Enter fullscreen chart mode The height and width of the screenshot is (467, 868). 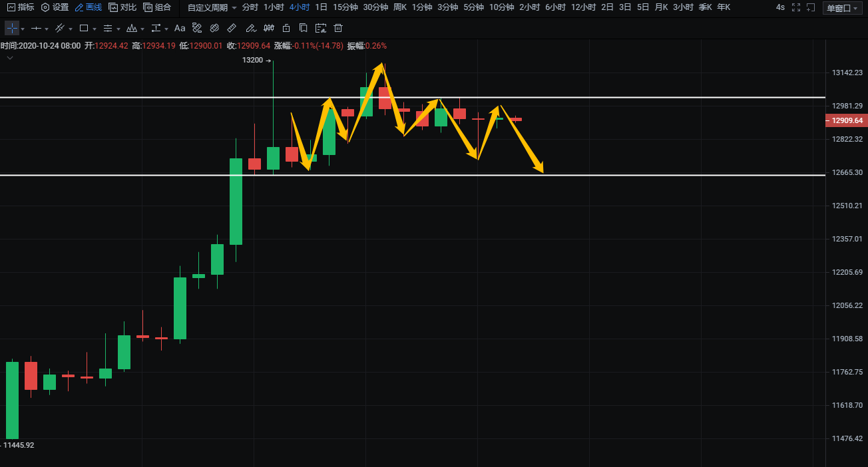click(x=796, y=7)
